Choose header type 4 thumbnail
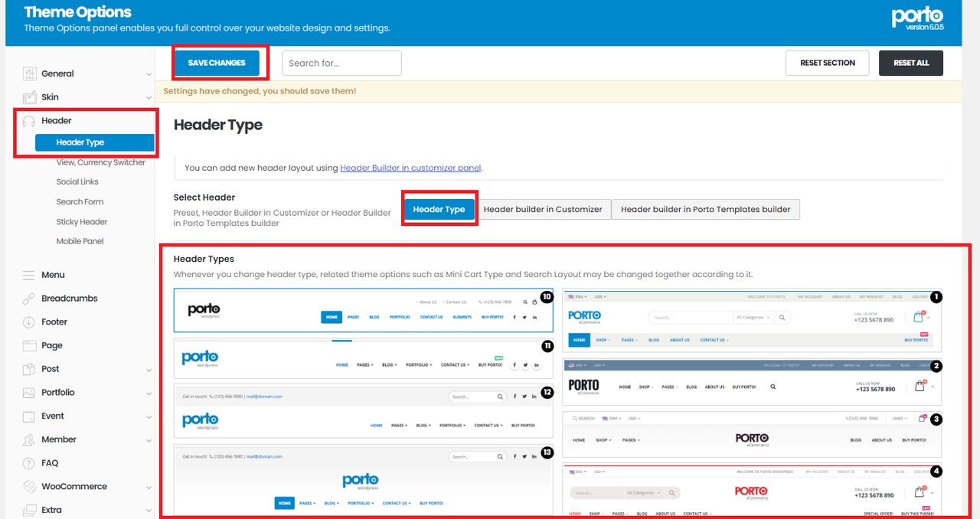The width and height of the screenshot is (980, 519). point(752,491)
